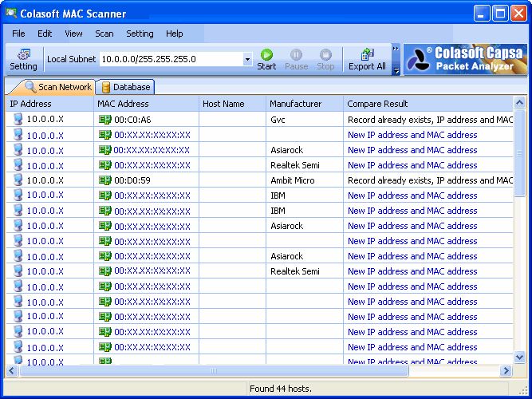Click the network card icon beside 00:D0:59
Viewport: 532px width, 399px height.
(x=104, y=180)
